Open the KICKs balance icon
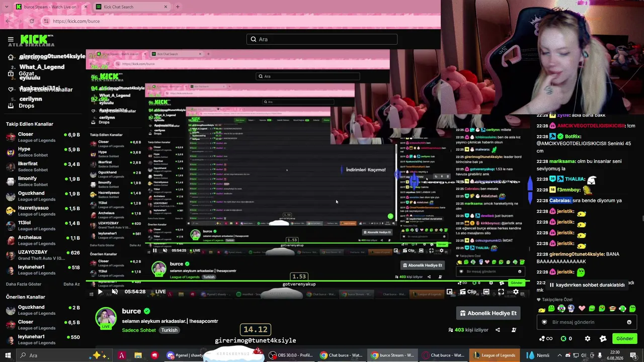644x362 pixels. [566, 339]
